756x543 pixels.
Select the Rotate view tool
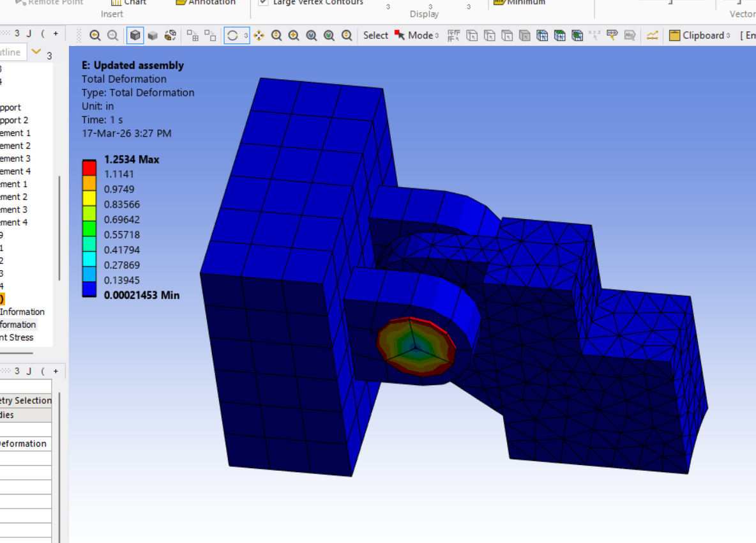pyautogui.click(x=232, y=36)
